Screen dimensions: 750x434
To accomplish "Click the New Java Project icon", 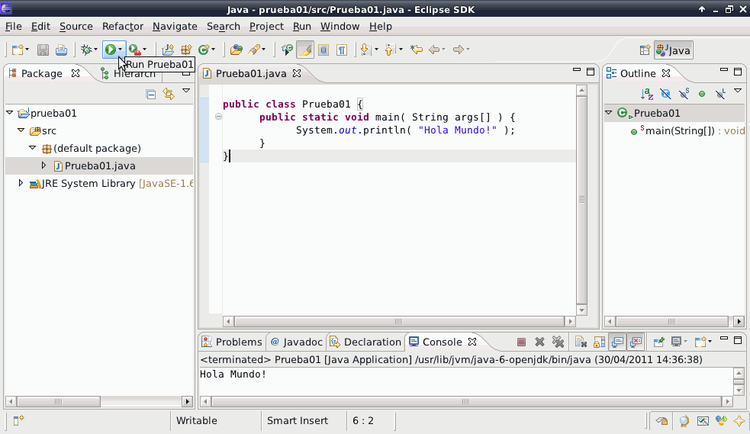I will [x=167, y=50].
